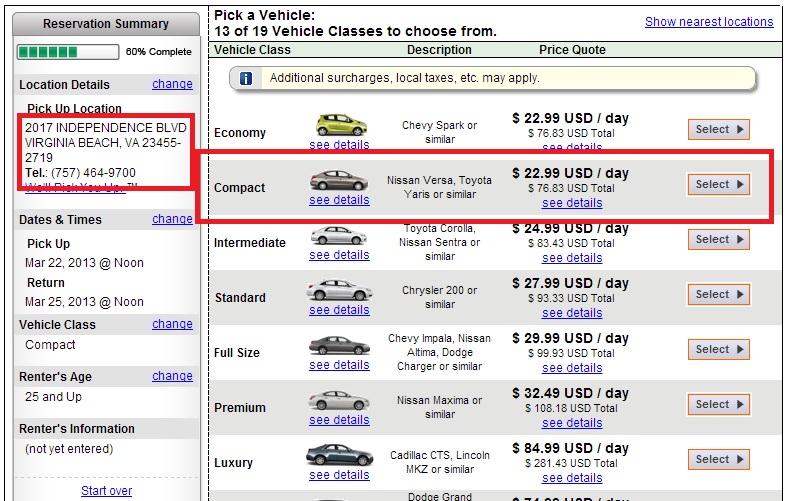The image size is (789, 501).
Task: Click the Premium class name
Action: [x=240, y=407]
